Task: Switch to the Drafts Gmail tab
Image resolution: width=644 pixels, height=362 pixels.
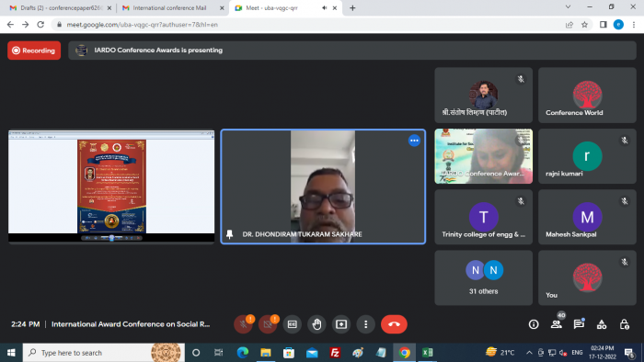Action: (61, 7)
